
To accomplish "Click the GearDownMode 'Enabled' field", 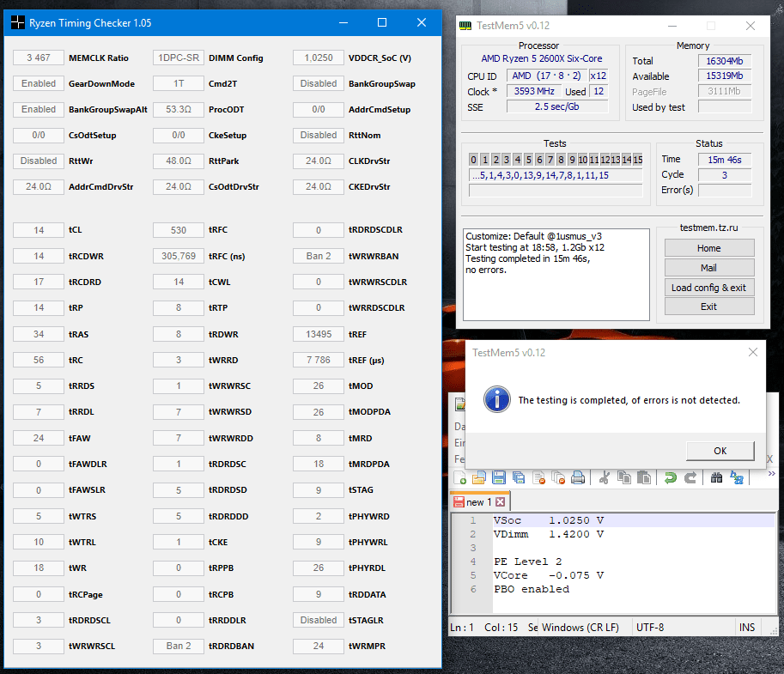I will [x=39, y=83].
